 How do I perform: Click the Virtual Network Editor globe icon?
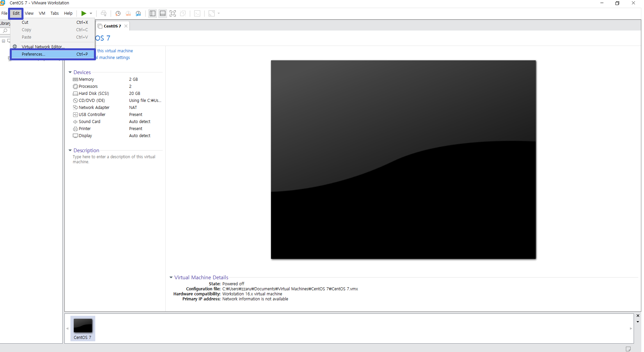(15, 47)
